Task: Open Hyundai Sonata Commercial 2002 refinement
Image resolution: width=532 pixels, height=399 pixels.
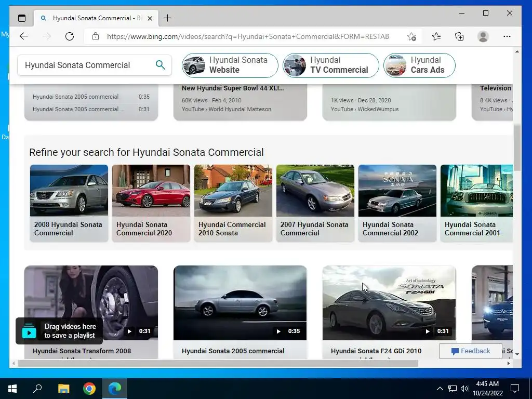Action: 397,203
